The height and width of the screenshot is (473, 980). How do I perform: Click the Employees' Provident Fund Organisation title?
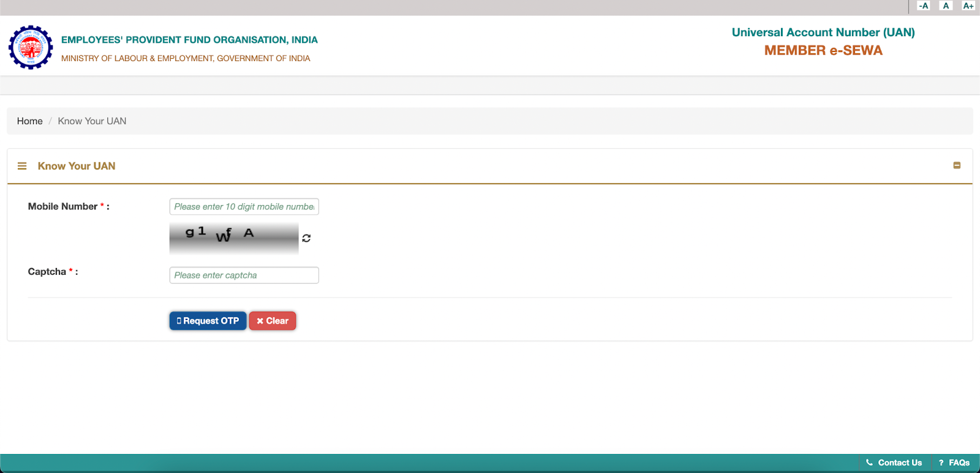click(x=189, y=40)
